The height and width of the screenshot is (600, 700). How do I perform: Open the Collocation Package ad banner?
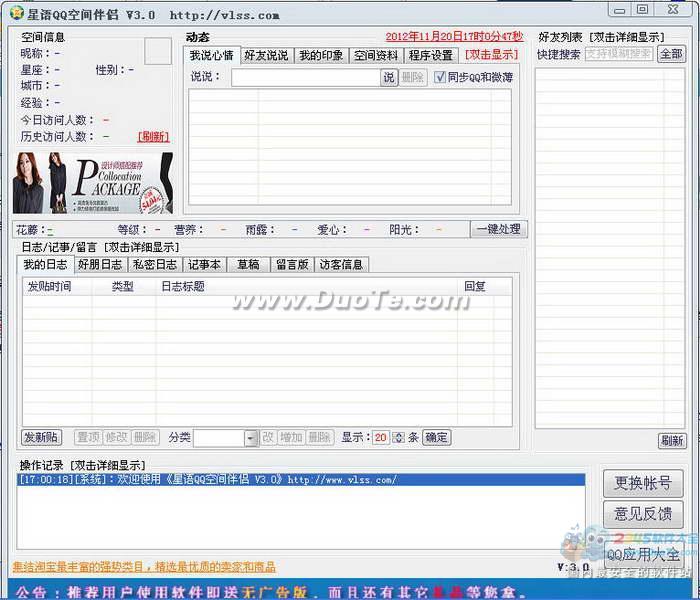point(93,183)
